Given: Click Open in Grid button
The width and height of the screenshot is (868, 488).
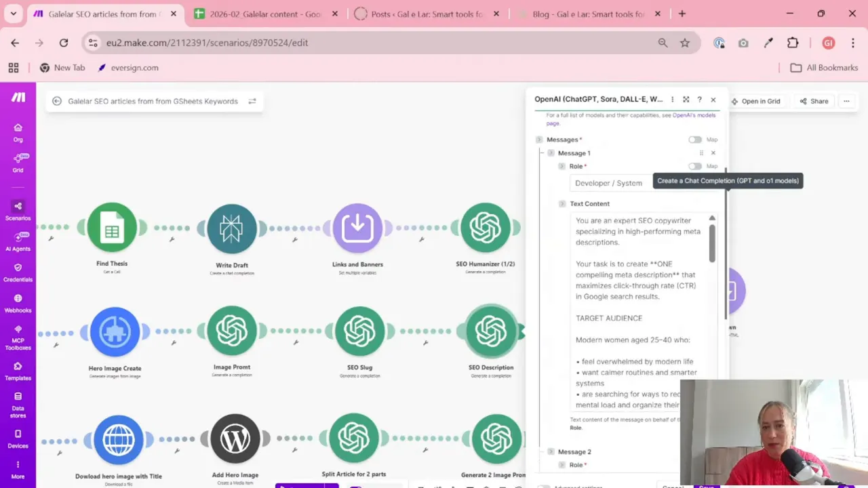Looking at the screenshot, I should point(755,101).
